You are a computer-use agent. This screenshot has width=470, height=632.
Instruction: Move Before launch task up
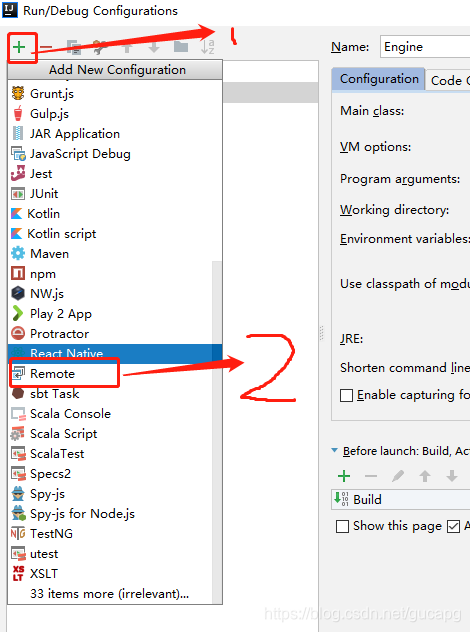[x=424, y=476]
